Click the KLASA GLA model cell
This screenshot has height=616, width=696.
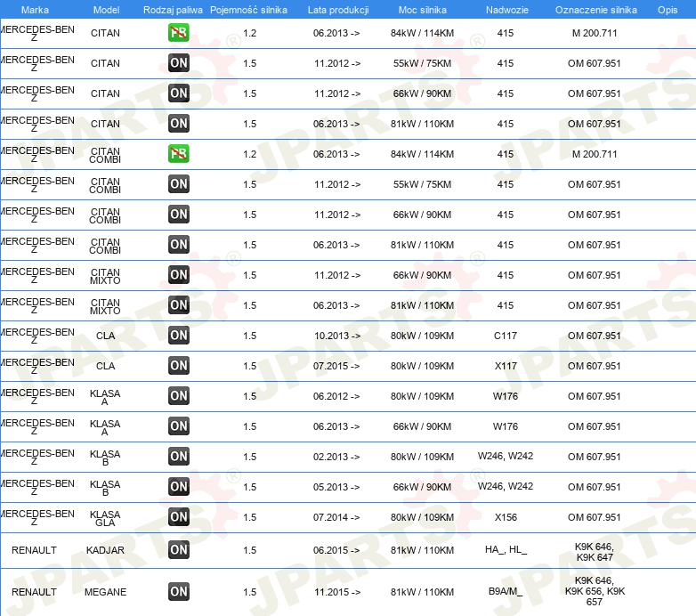click(105, 518)
